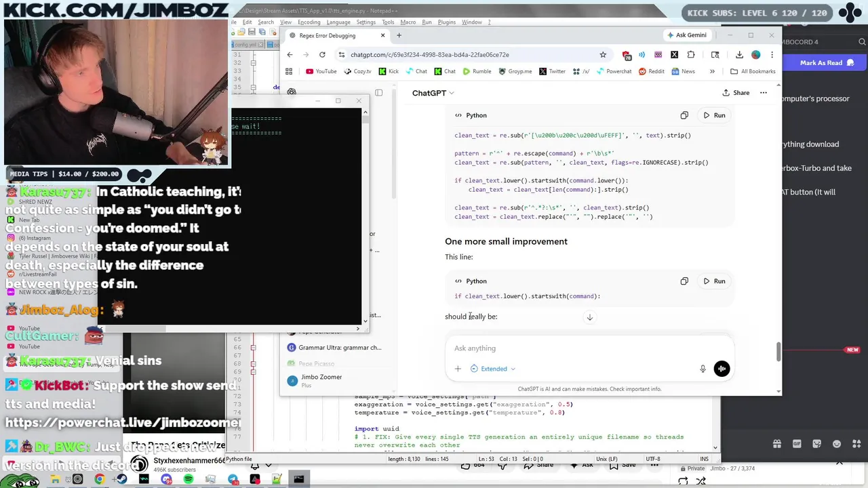Screen dimensions: 868x488
Task: Reload the ChatGPT page
Action: pyautogui.click(x=322, y=55)
